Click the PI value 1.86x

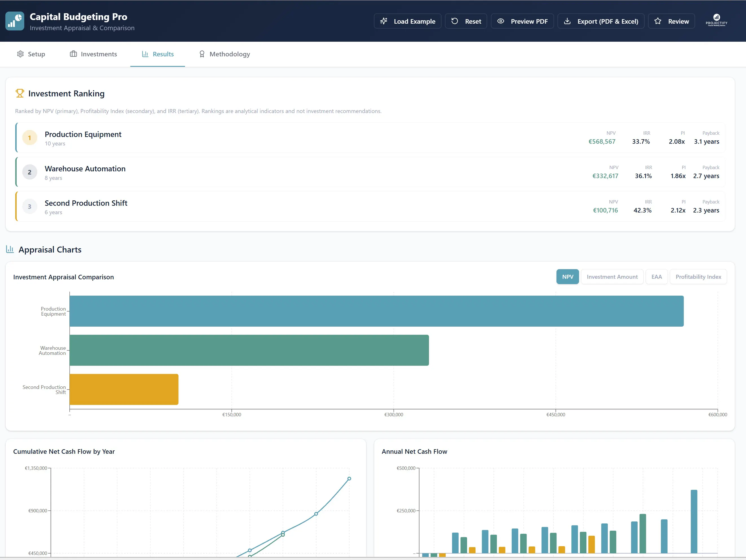(678, 176)
